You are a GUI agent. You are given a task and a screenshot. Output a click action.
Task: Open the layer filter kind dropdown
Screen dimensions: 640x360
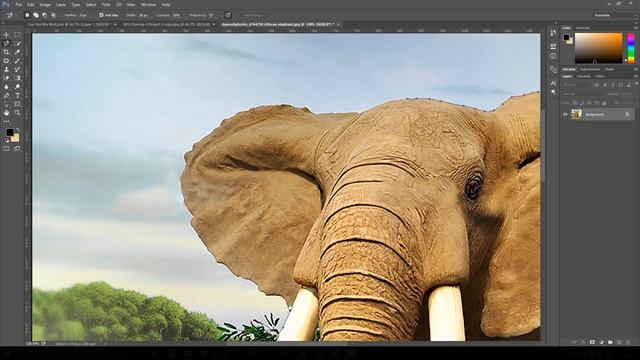pos(577,85)
